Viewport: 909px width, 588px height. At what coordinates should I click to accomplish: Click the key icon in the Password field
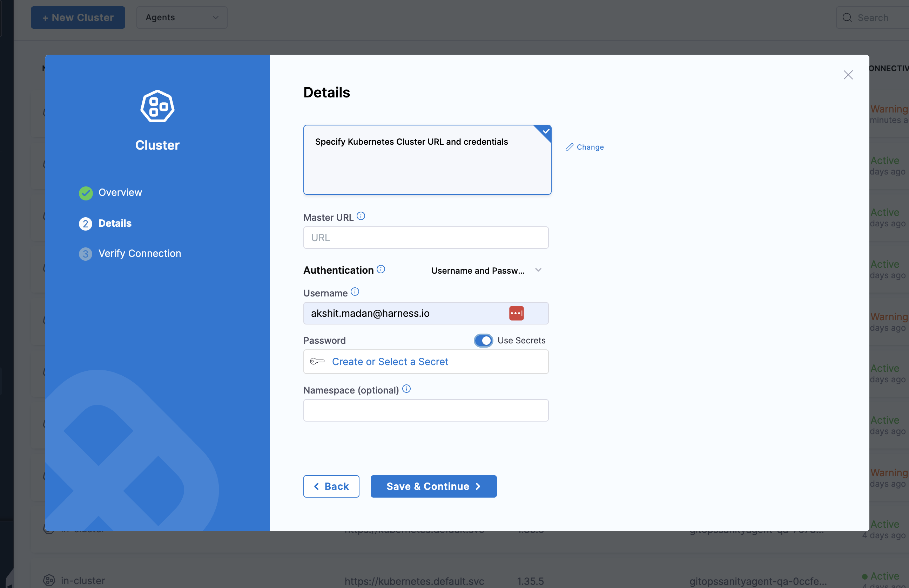click(317, 361)
